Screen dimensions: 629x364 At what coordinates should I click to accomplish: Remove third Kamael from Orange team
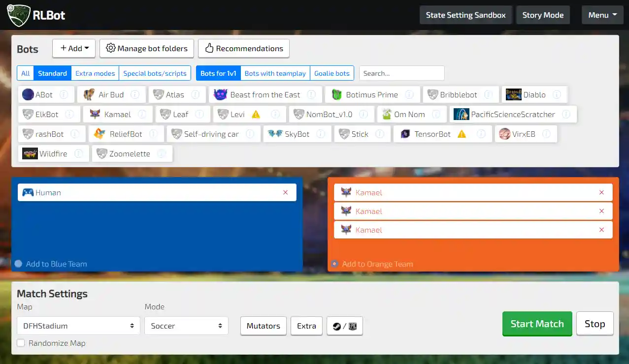click(601, 230)
